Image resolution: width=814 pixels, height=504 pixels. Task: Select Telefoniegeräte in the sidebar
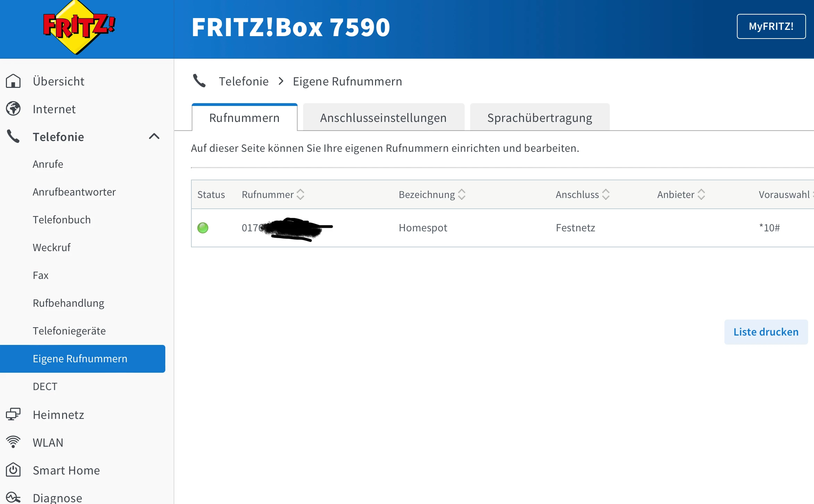(69, 331)
